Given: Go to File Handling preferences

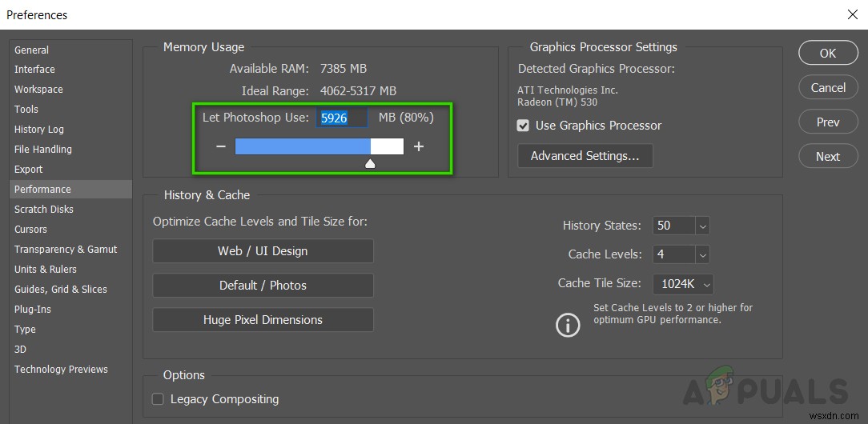Looking at the screenshot, I should coord(43,150).
